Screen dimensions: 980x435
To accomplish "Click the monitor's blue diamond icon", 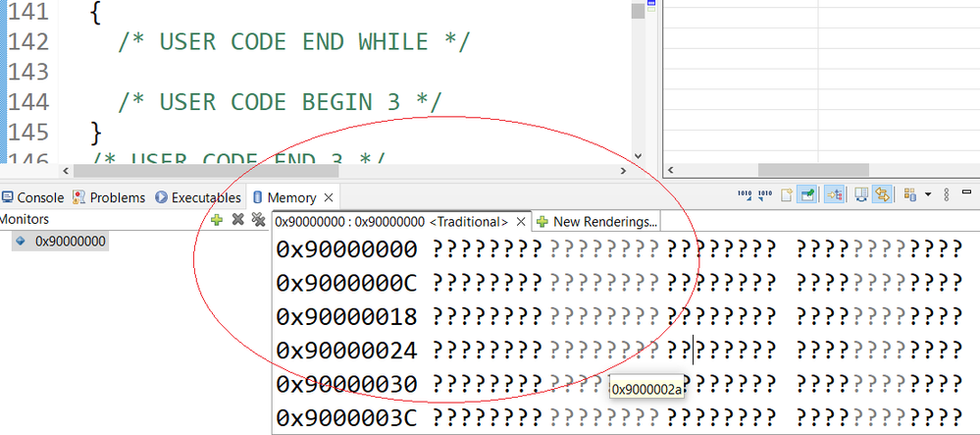I will tap(21, 241).
